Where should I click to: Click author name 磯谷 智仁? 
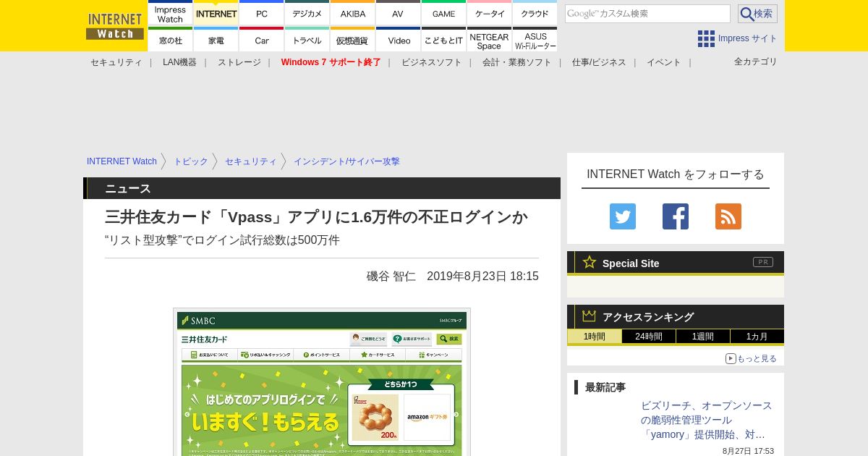click(x=391, y=276)
